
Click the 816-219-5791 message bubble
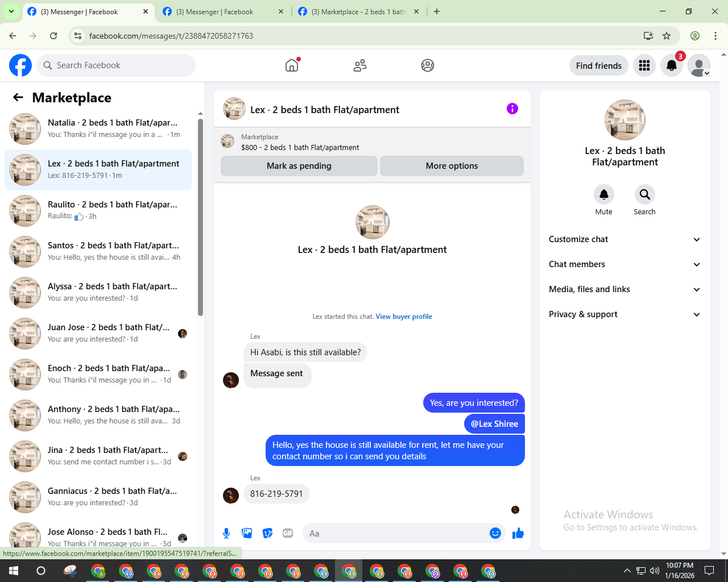276,494
